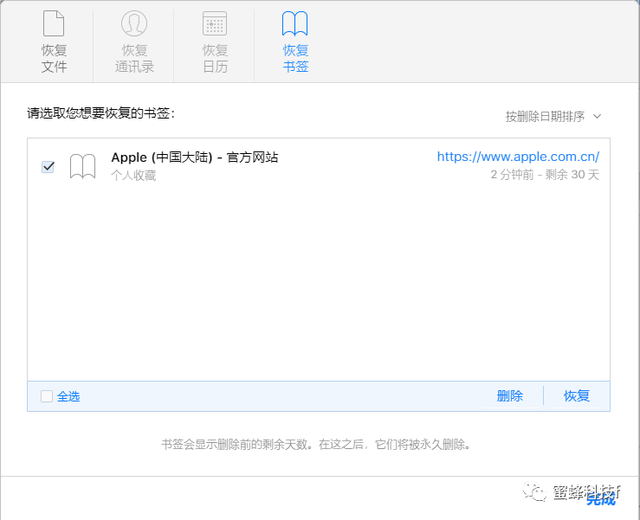Screen dimensions: 640x520
Task: Switch to 恢复通讯录 tab
Action: pyautogui.click(x=134, y=42)
